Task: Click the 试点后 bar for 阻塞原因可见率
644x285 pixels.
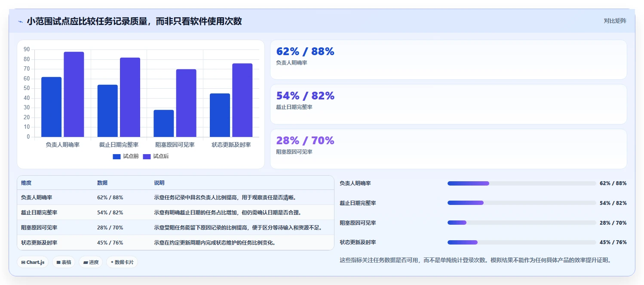Action: tap(186, 103)
